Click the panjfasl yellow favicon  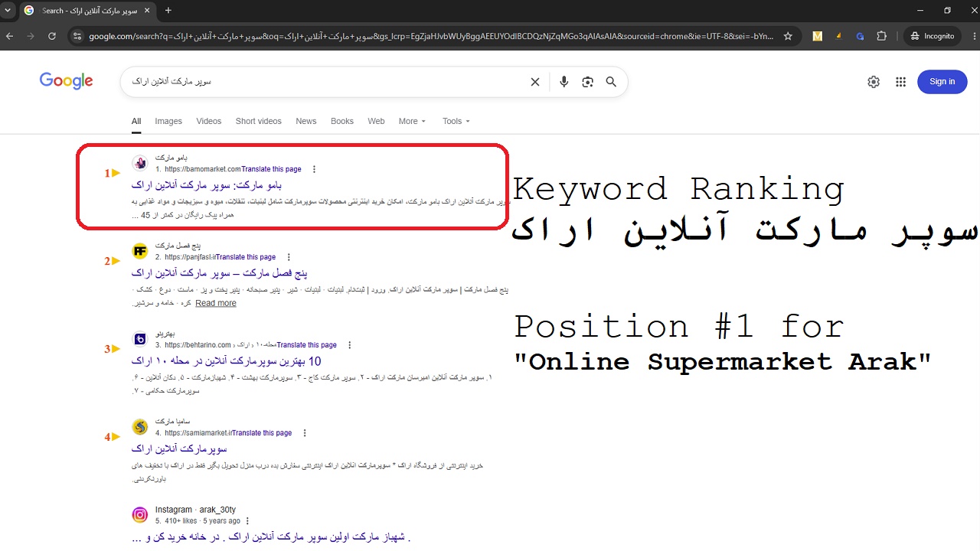(139, 251)
